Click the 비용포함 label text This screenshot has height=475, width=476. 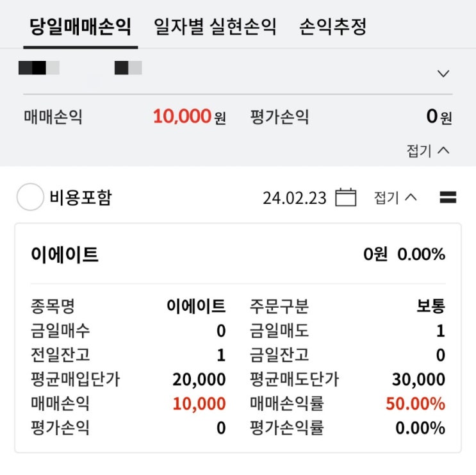click(80, 197)
